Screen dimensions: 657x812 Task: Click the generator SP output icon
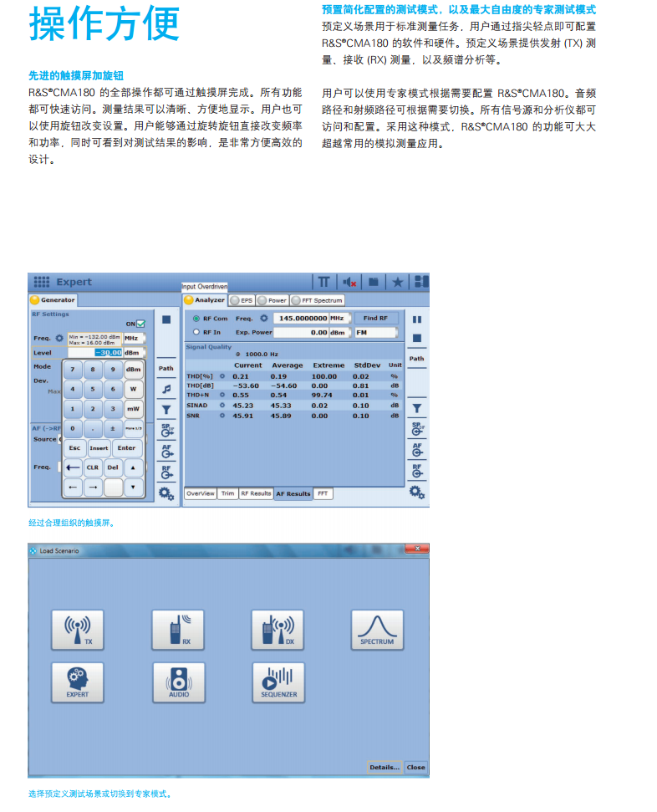coord(166,430)
